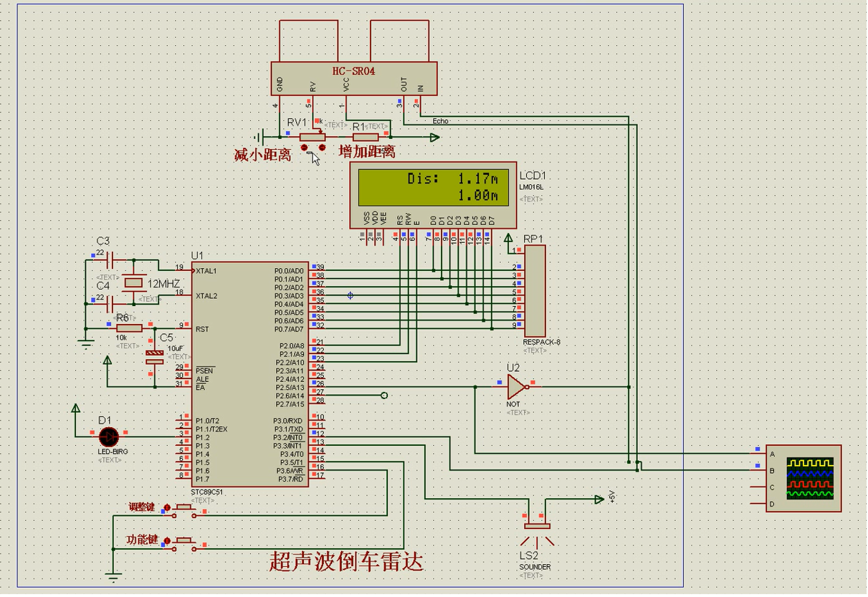Click RV1's right increase-resistance red dot

(322, 148)
